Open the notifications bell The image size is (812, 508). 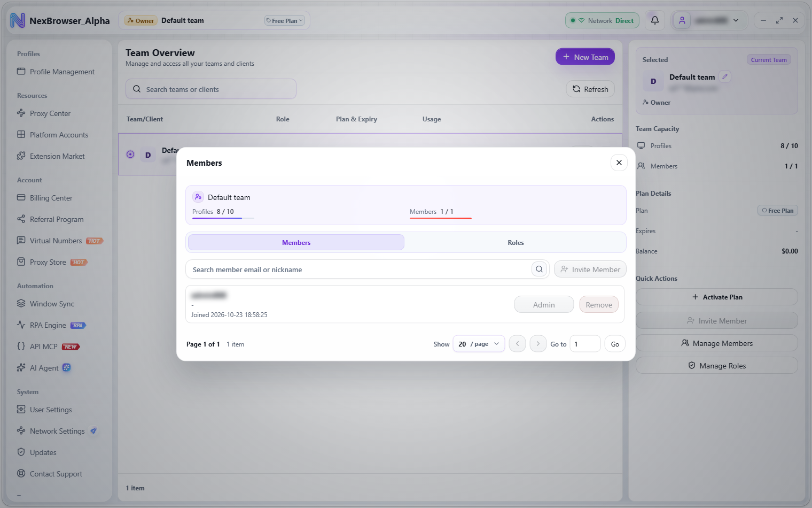pyautogui.click(x=654, y=20)
